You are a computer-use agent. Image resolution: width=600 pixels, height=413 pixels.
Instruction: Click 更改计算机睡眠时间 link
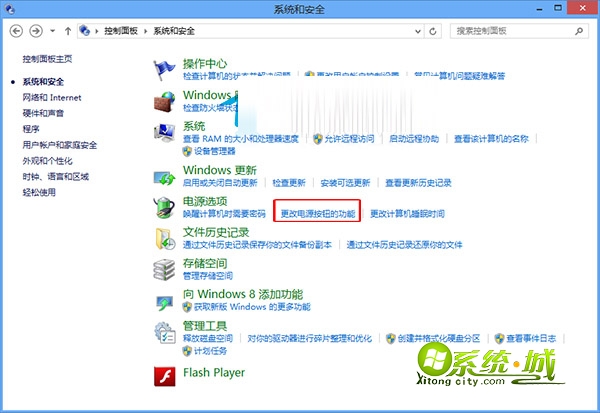(x=408, y=214)
